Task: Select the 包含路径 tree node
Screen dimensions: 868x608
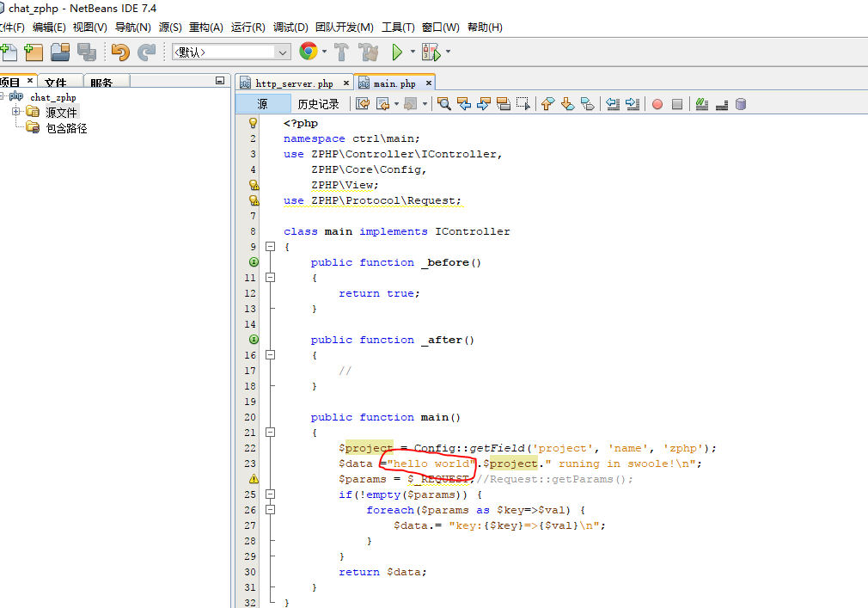Action: 66,128
